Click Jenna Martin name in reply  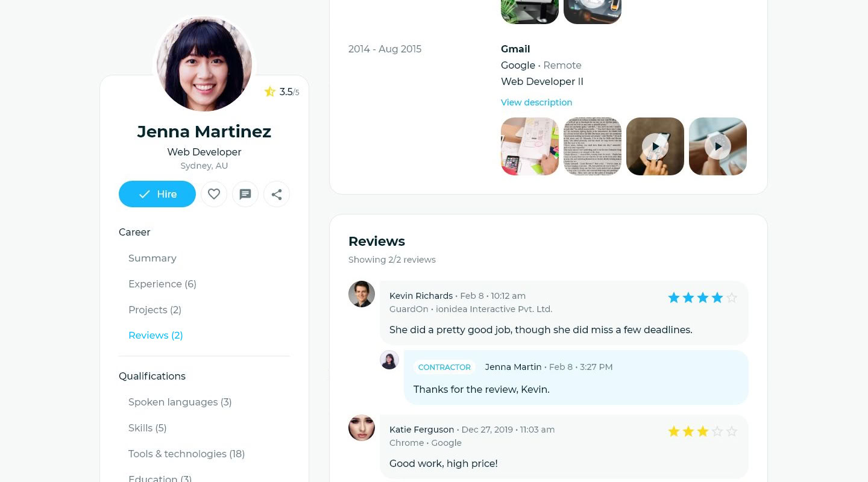[x=513, y=367]
